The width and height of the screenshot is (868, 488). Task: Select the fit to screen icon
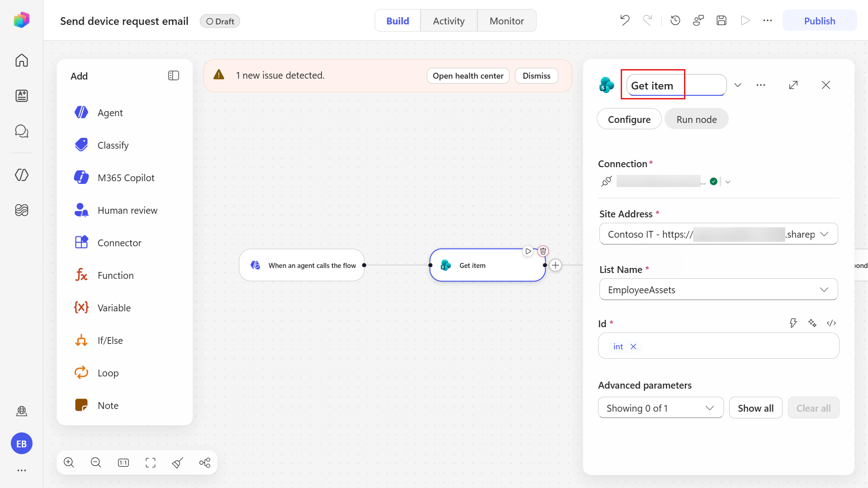click(151, 462)
